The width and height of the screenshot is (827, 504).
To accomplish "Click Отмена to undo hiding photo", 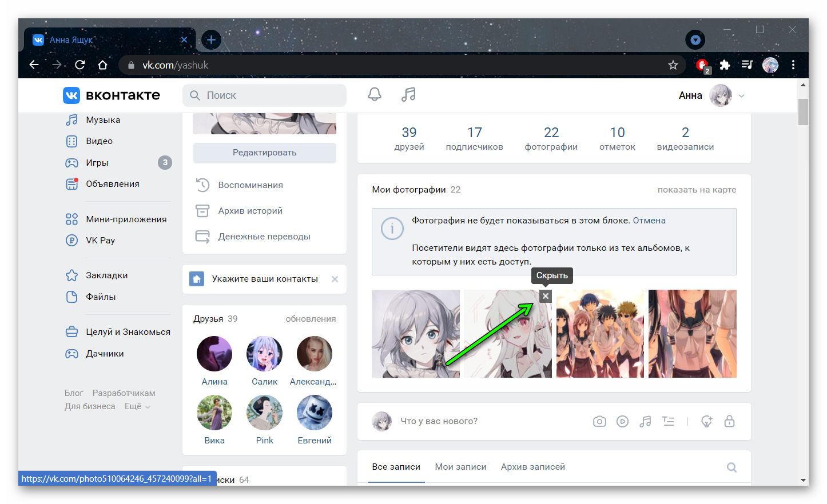I will tap(649, 221).
